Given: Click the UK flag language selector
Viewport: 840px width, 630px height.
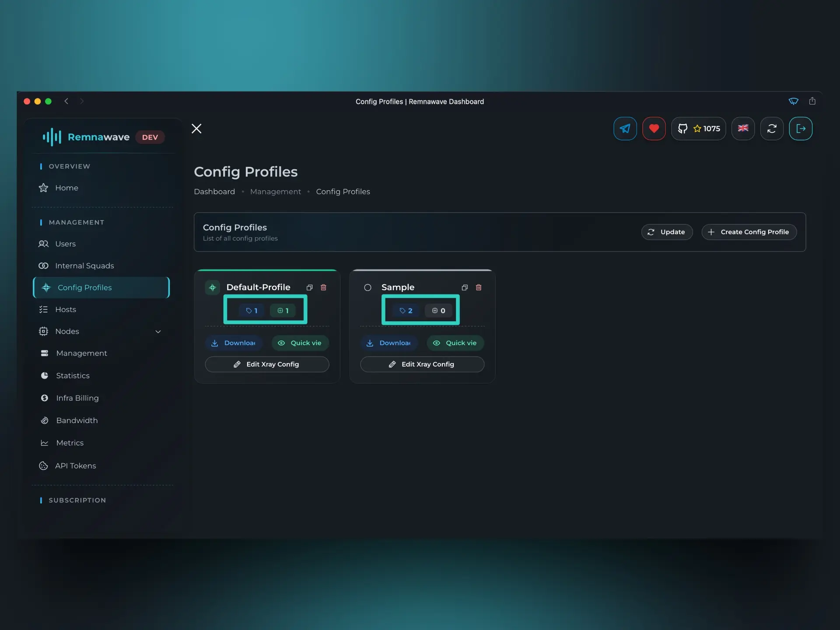Looking at the screenshot, I should click(x=743, y=129).
